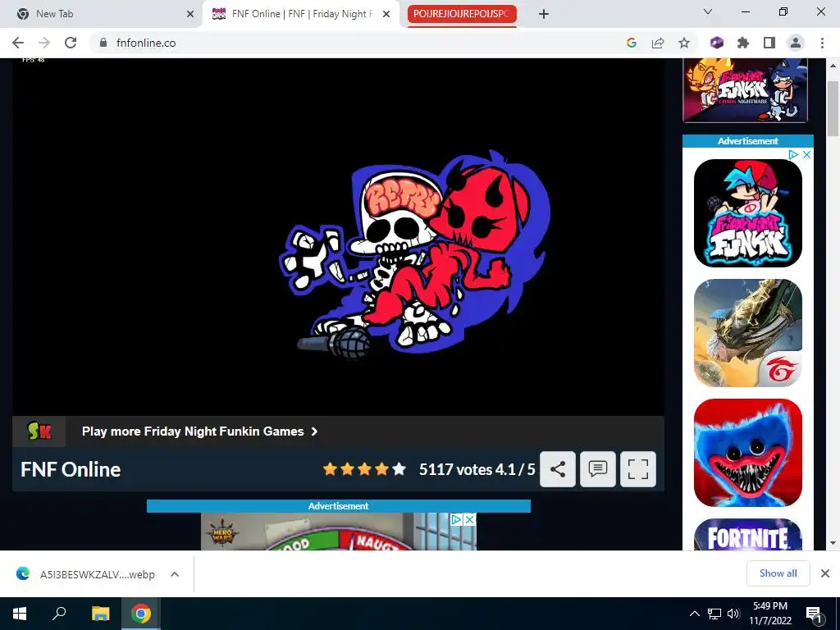840x630 pixels.
Task: Open AdChoices icon on Hero Wars banner
Action: [x=456, y=519]
